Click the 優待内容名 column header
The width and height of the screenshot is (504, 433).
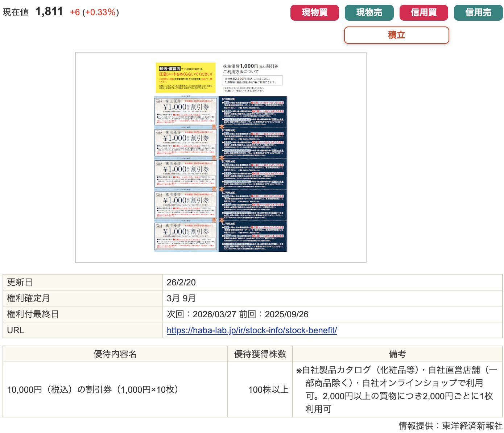click(115, 354)
